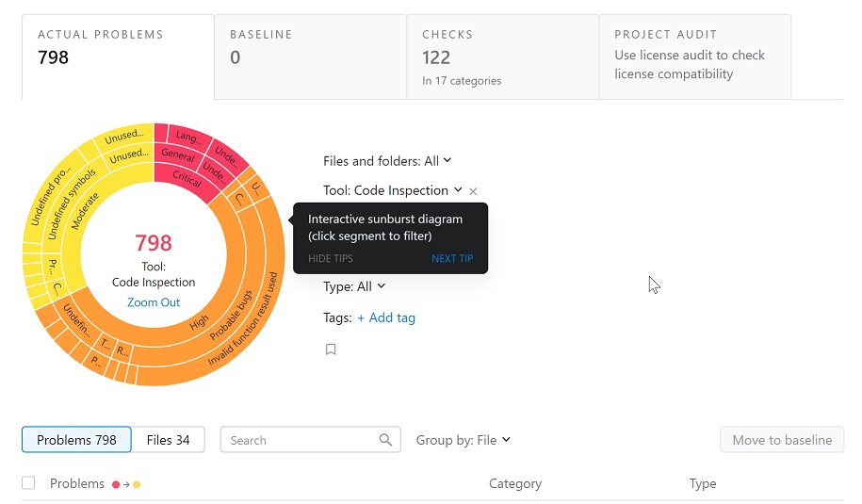Click Next Tip in the tooltip
Image resolution: width=862 pixels, height=504 pixels.
pos(452,258)
